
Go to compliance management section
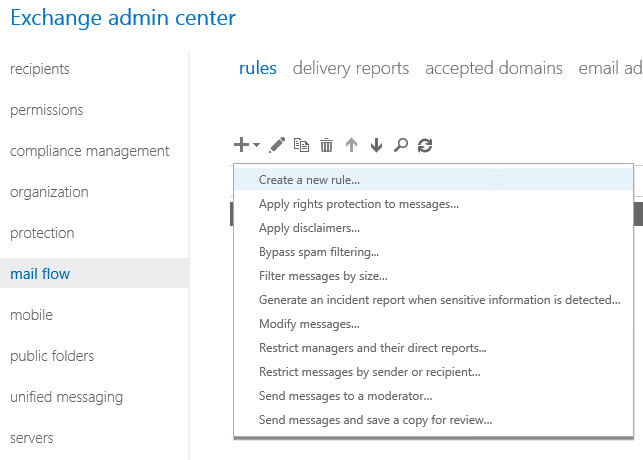tap(90, 151)
